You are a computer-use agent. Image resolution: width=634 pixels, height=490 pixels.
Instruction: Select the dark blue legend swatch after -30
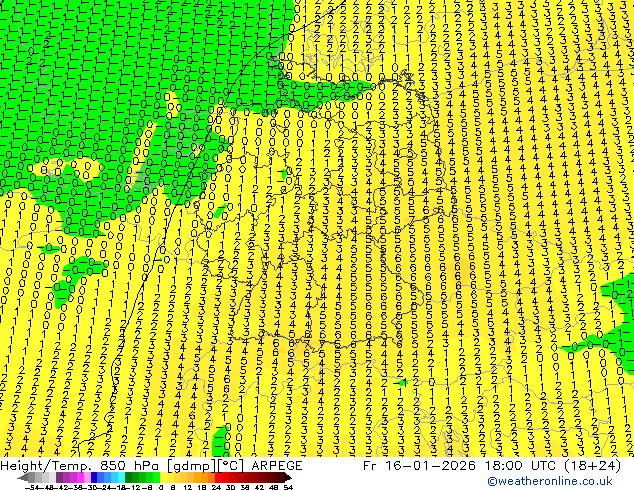tap(94, 477)
